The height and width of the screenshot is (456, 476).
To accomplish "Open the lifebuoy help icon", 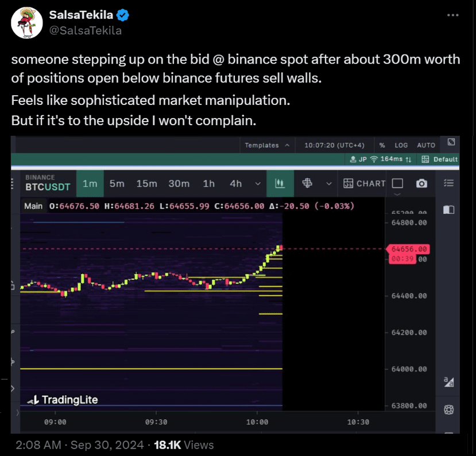I will (x=449, y=410).
